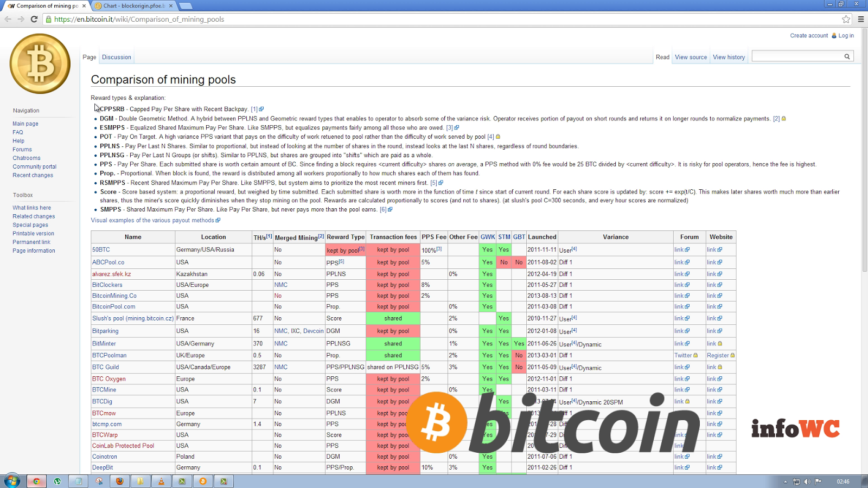Click the browser address bar
This screenshot has height=488, width=868.
(x=445, y=19)
